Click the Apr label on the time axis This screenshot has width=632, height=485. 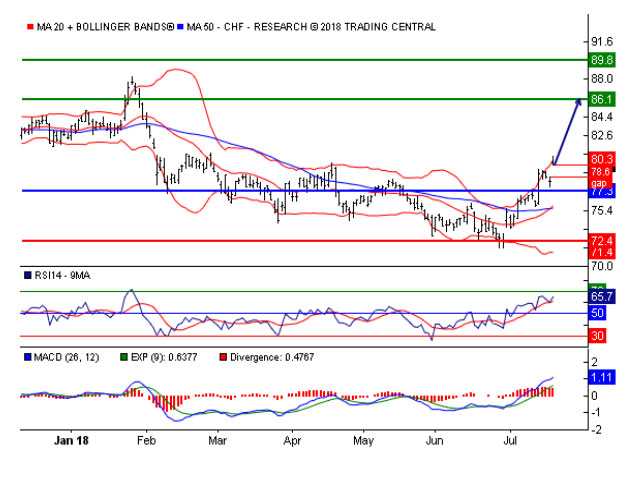pyautogui.click(x=292, y=439)
